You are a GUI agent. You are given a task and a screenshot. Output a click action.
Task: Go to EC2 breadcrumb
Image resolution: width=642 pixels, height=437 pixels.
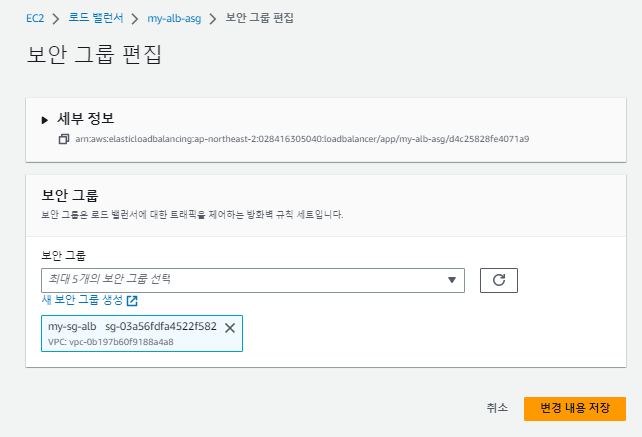click(35, 18)
